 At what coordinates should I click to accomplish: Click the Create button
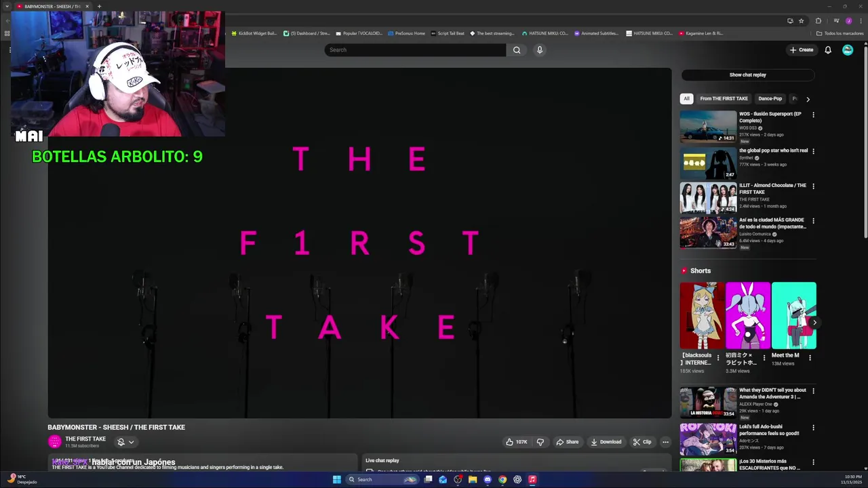(x=801, y=49)
